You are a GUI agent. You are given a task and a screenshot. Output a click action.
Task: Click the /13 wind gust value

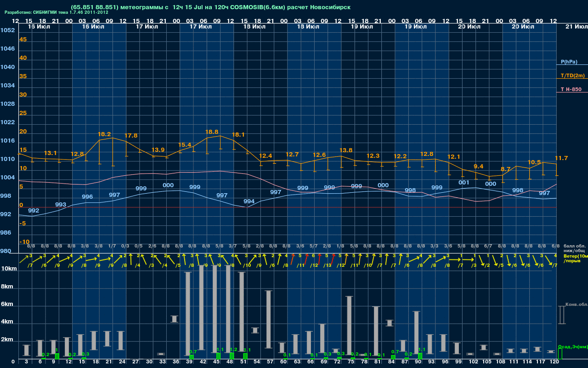(x=327, y=265)
